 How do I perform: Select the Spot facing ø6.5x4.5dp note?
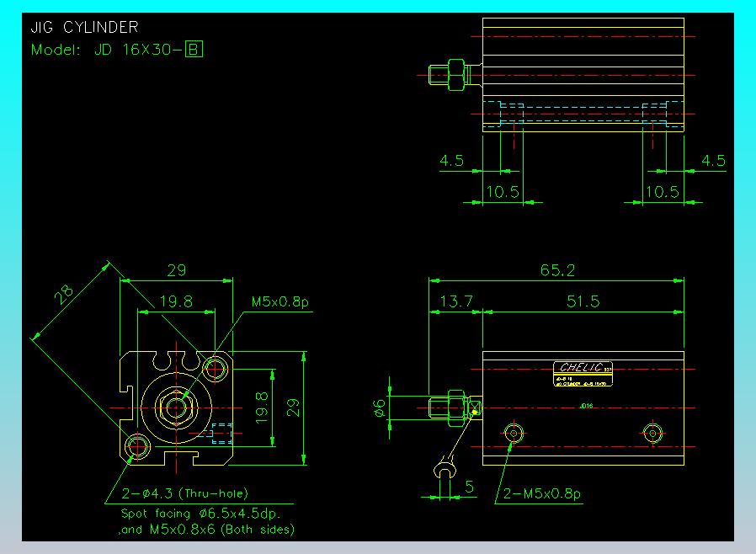coord(200,513)
